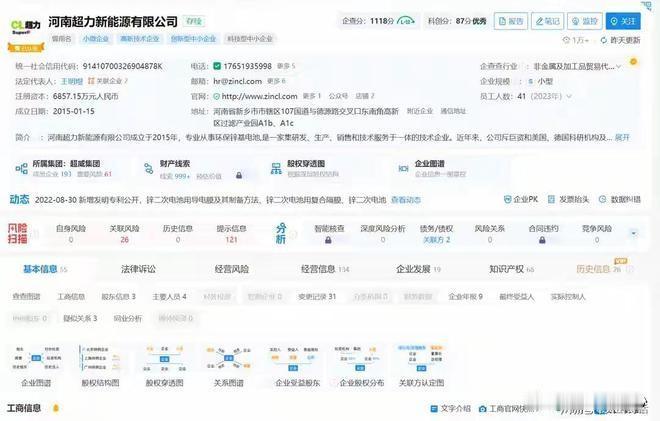Click the 小微企业 tag

[96, 39]
